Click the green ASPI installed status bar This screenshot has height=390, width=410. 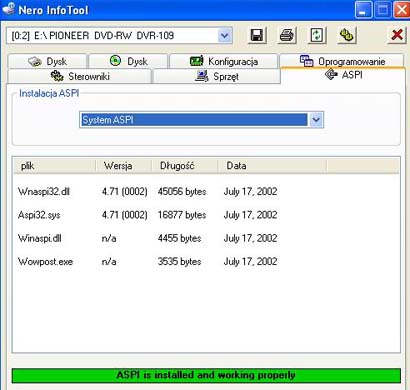point(206,375)
